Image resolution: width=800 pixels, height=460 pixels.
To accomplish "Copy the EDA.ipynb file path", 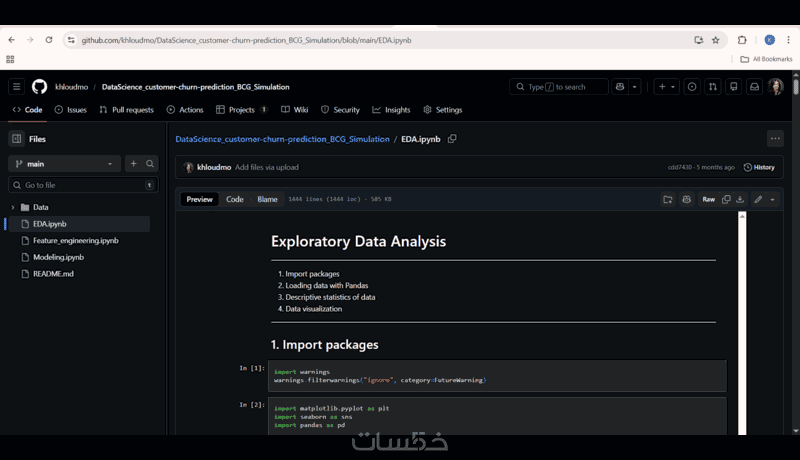I will coord(452,139).
